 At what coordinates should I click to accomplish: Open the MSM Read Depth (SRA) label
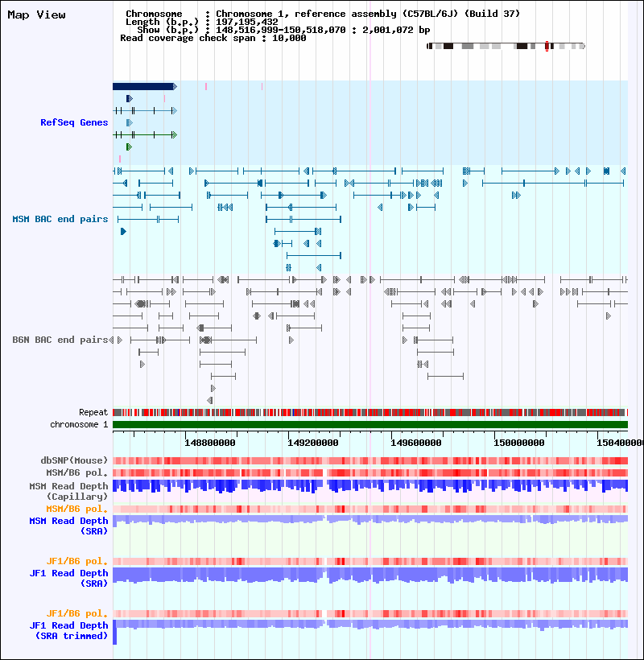[68, 526]
